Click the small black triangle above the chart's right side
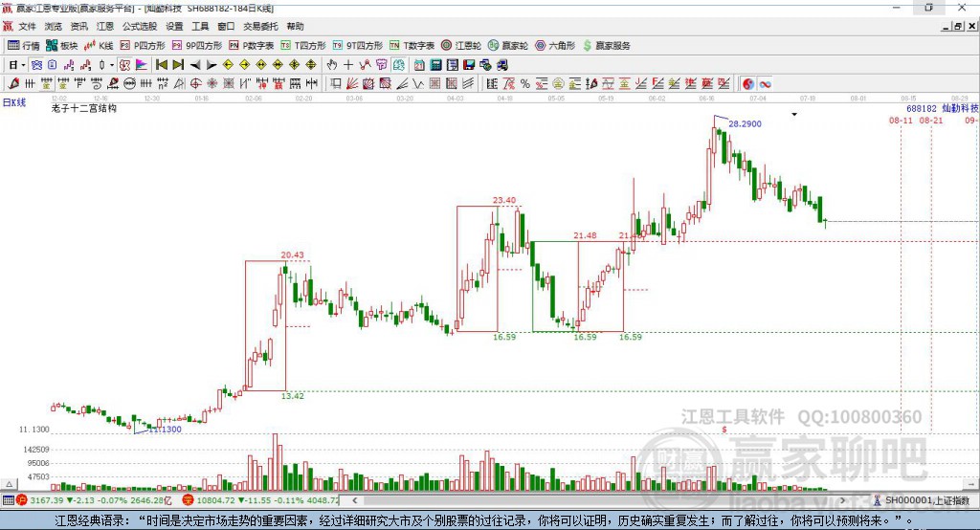This screenshot has width=980, height=530. pos(794,115)
